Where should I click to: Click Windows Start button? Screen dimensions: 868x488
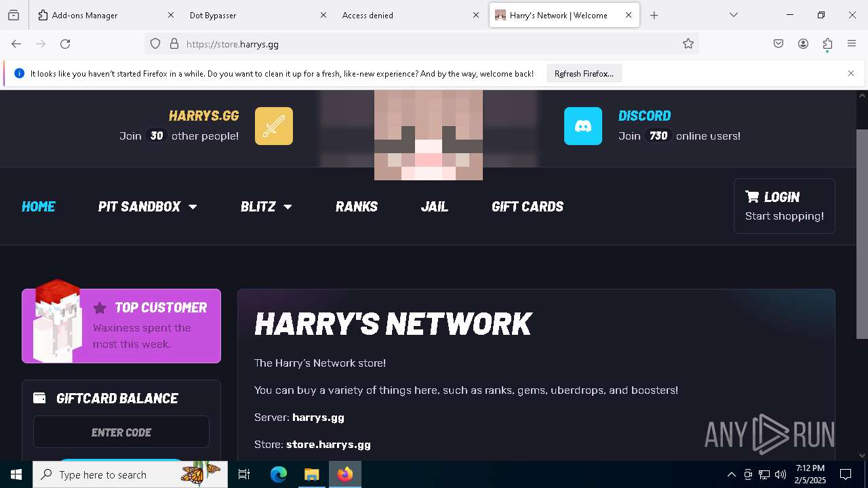[x=16, y=474]
